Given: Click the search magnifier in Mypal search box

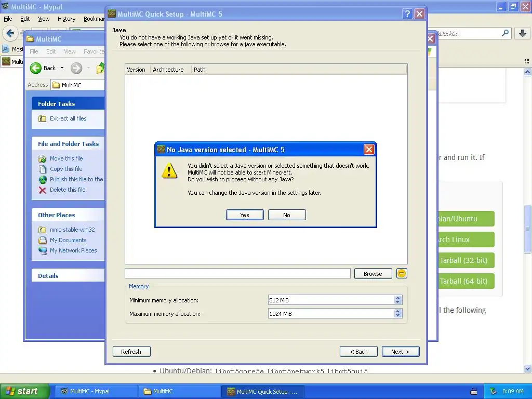Looking at the screenshot, I should 505,33.
